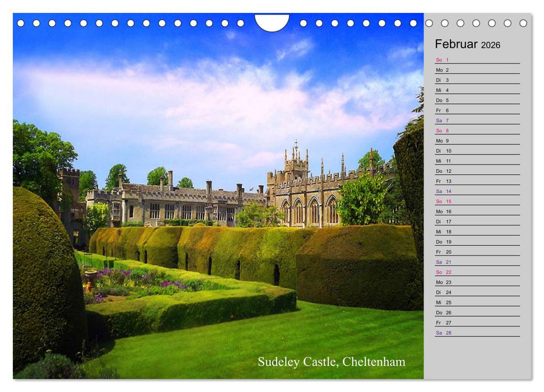Select the last row Sa 28
This screenshot has width=544, height=392.
pyautogui.click(x=477, y=333)
